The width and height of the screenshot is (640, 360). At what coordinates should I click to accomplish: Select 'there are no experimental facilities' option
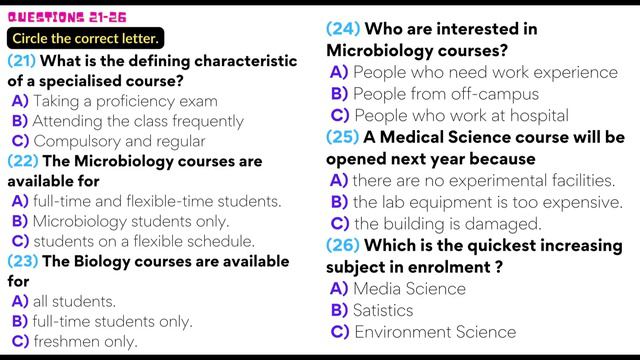coord(473,180)
